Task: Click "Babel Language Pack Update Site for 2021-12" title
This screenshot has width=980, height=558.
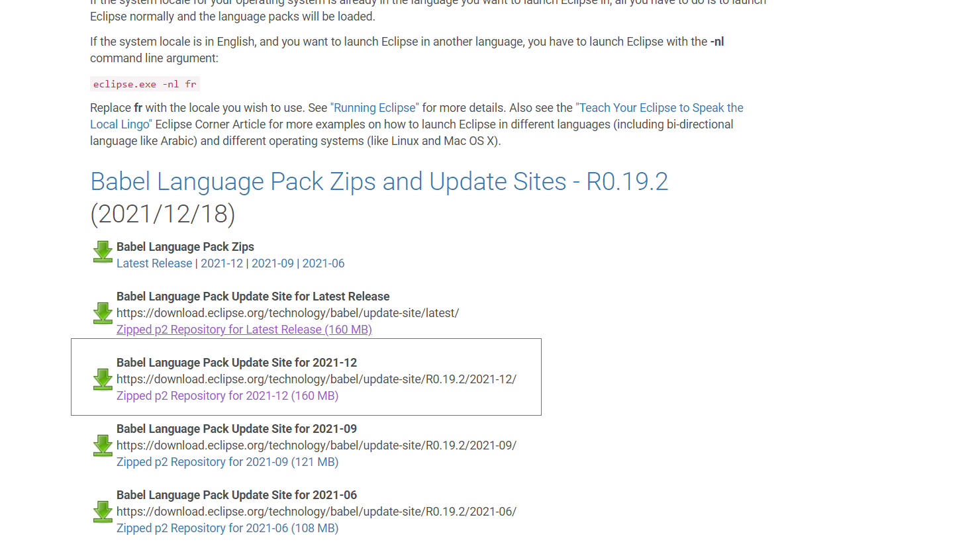Action: coord(236,363)
